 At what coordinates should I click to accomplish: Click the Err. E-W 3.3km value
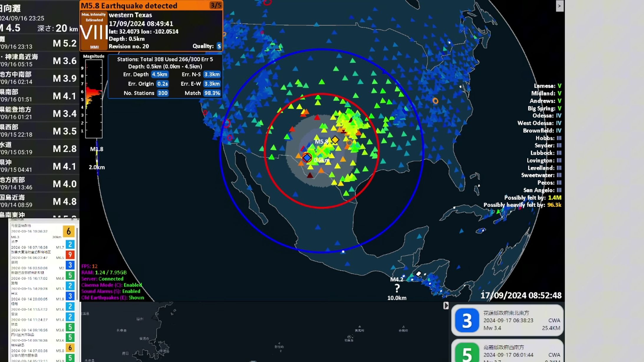pyautogui.click(x=212, y=84)
